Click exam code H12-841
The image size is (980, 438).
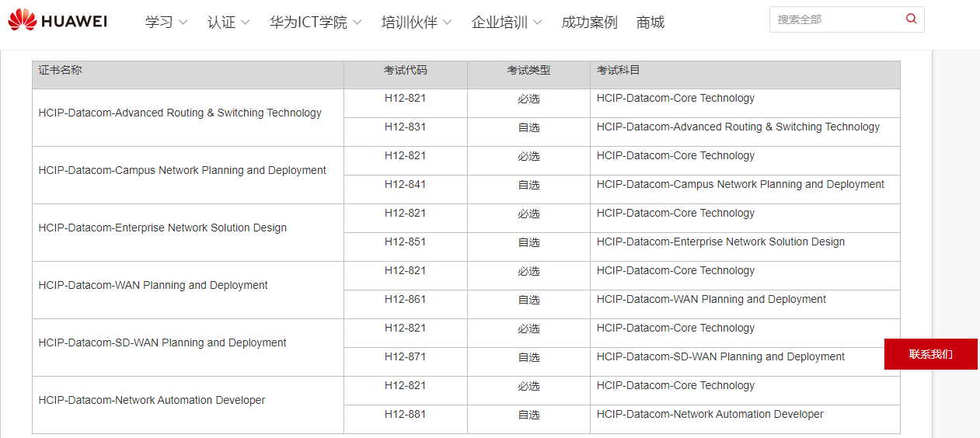(405, 184)
